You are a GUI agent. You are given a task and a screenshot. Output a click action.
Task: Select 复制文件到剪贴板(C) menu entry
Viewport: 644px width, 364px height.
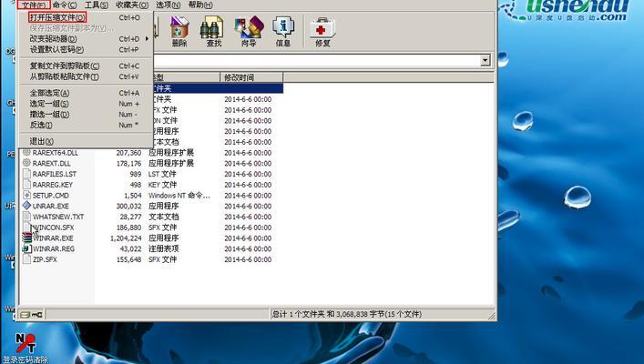click(x=87, y=66)
